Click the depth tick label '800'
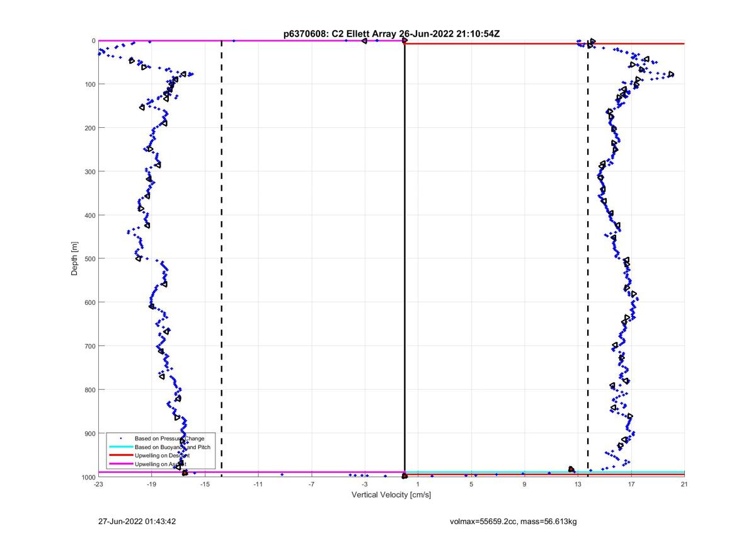Screen dimensions: 756x536 pyautogui.click(x=89, y=390)
